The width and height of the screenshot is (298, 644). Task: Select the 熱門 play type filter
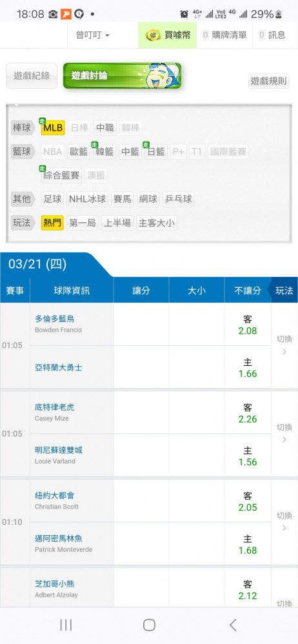[52, 223]
